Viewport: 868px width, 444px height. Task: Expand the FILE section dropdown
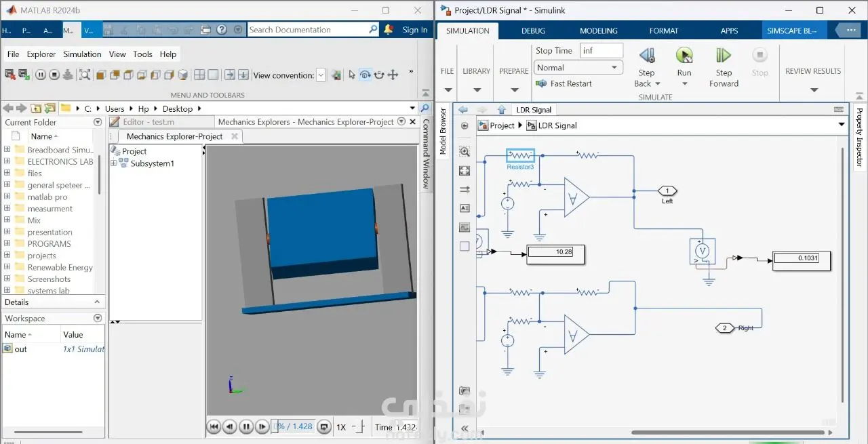(x=448, y=89)
